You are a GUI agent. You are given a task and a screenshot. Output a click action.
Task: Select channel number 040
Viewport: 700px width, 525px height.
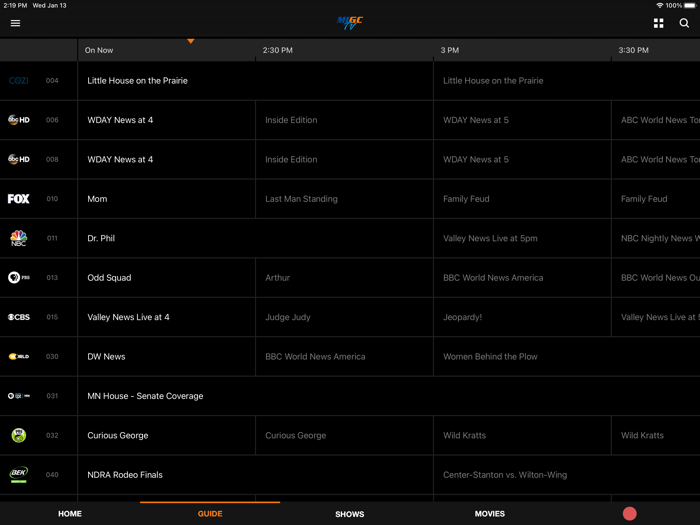tap(52, 475)
